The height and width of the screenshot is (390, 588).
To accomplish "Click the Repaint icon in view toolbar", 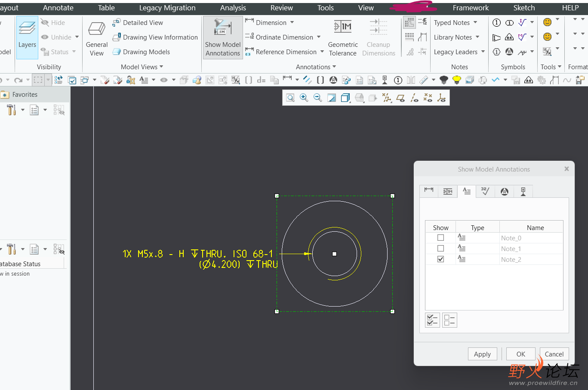I will [332, 98].
